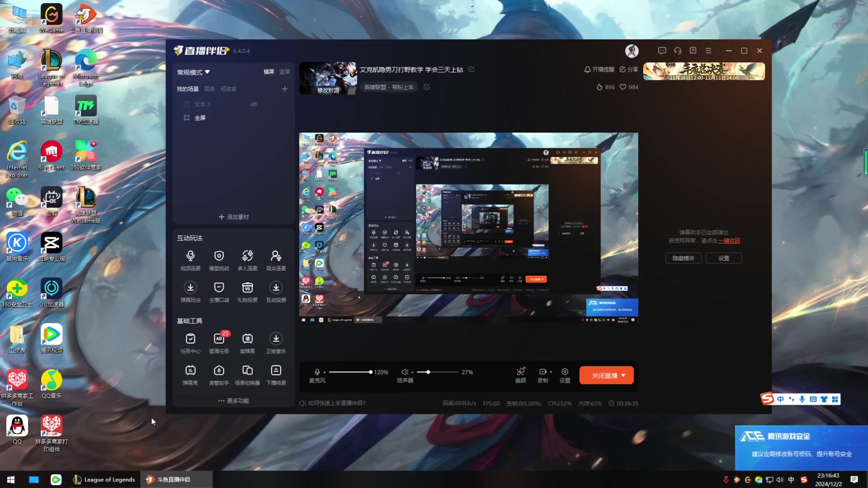Click the 英雄联盟 - 带粉上车 category tag

389,87
